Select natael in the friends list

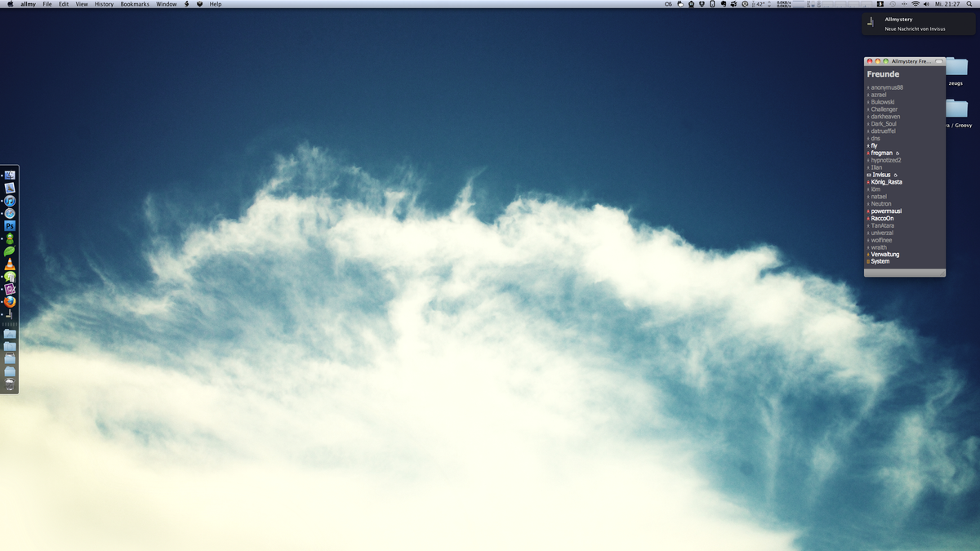coord(879,197)
